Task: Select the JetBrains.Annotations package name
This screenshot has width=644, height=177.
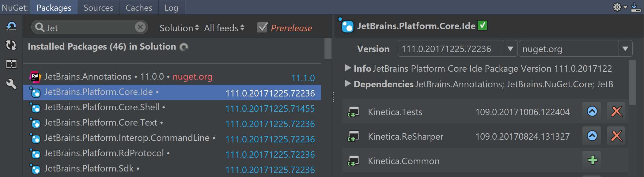Action: click(x=88, y=77)
